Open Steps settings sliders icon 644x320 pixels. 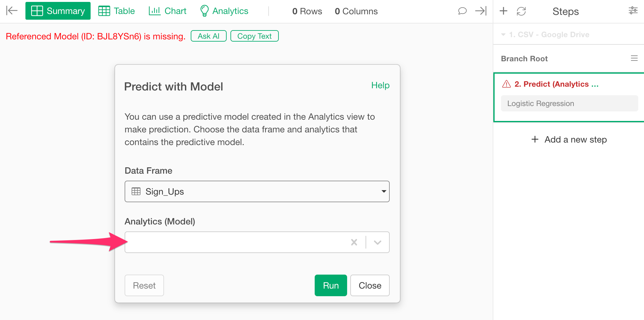pyautogui.click(x=633, y=10)
